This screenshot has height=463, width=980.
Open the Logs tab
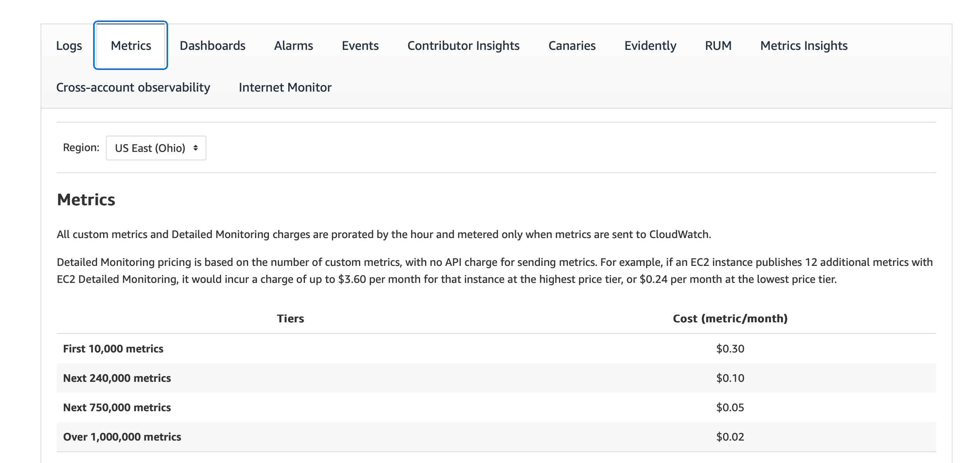pos(69,46)
